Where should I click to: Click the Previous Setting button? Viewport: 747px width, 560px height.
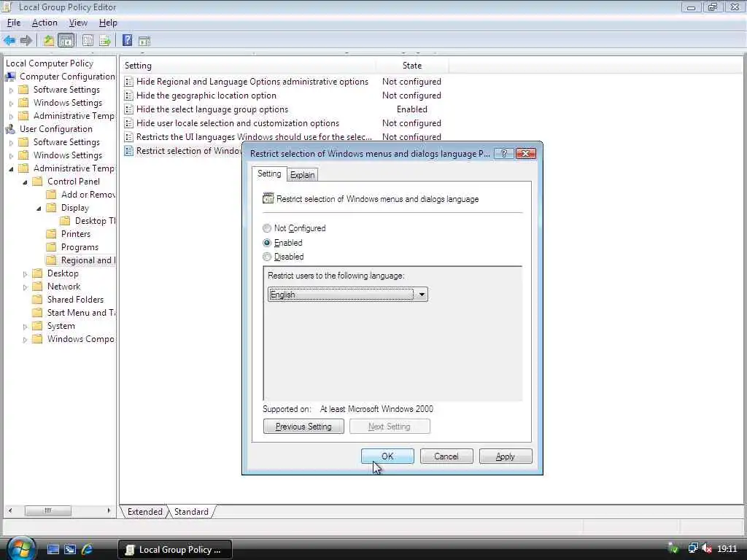(303, 426)
